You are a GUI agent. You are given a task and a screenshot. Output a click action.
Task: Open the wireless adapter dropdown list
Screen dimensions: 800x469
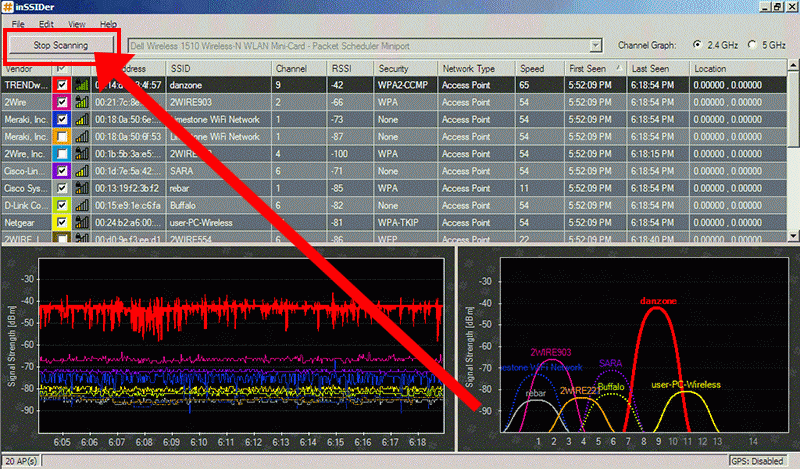point(596,45)
